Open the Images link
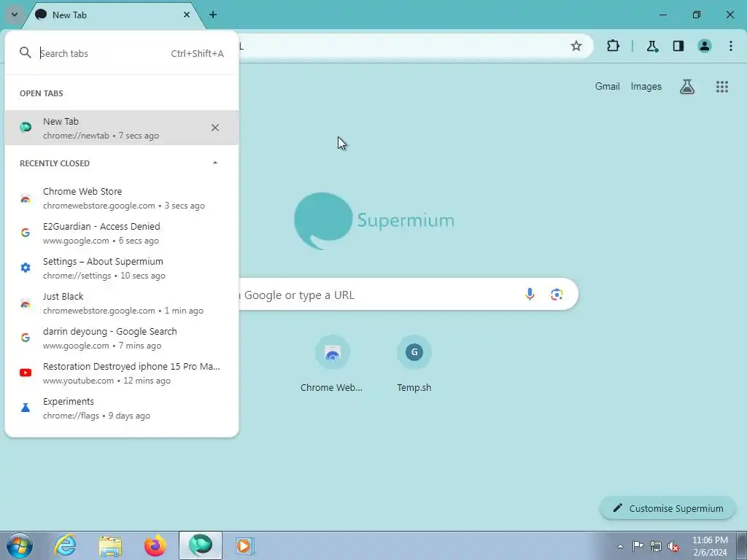 click(x=646, y=86)
